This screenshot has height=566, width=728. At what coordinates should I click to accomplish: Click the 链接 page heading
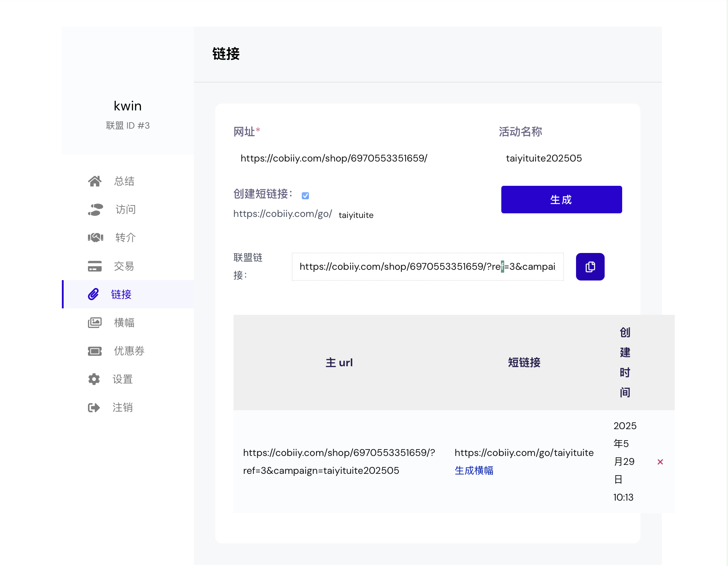[x=226, y=54]
